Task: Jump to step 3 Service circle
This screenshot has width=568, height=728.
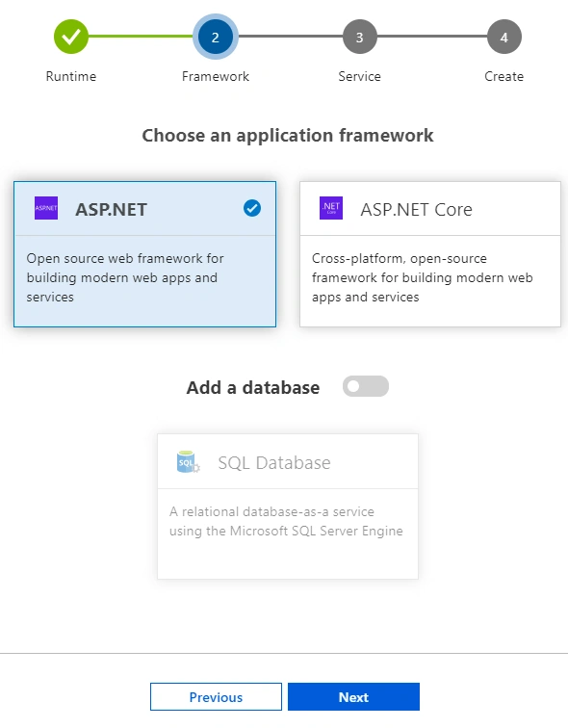Action: point(360,37)
